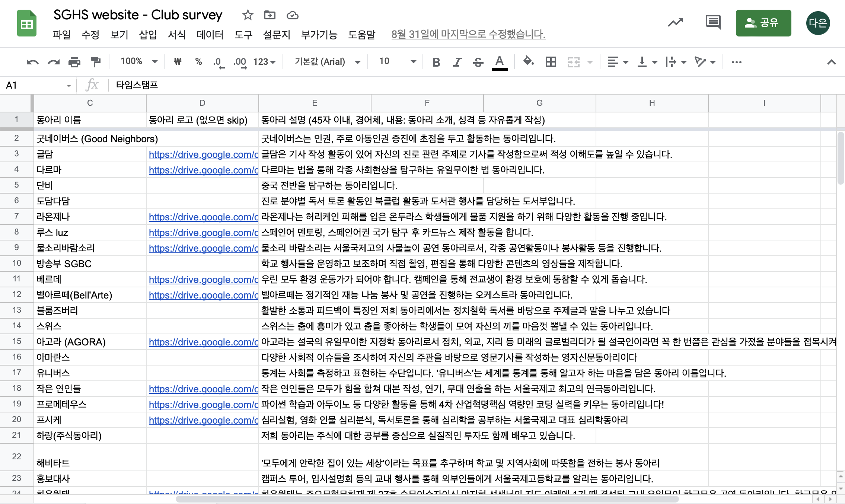Collapse the menus with chevron

(831, 62)
